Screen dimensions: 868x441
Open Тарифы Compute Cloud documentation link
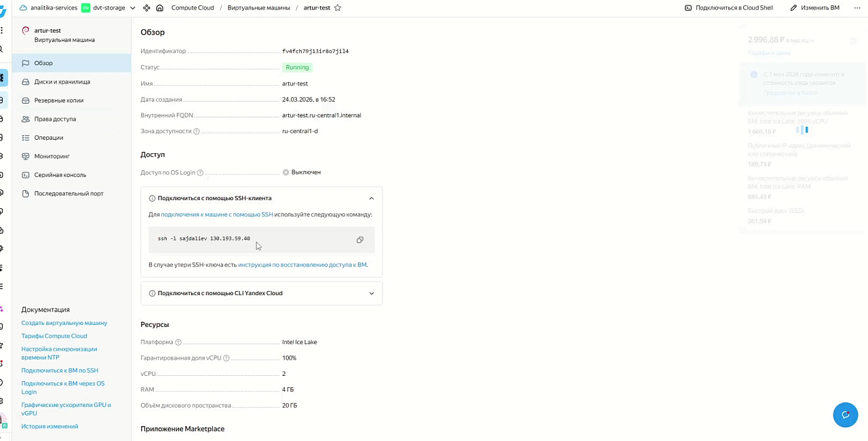(54, 336)
